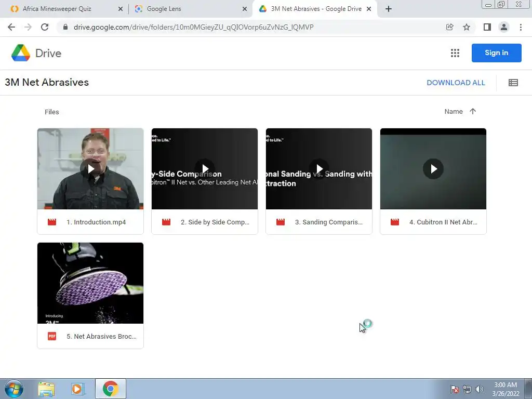Play the Introduction video thumbnail
The height and width of the screenshot is (399, 532).
coord(90,169)
